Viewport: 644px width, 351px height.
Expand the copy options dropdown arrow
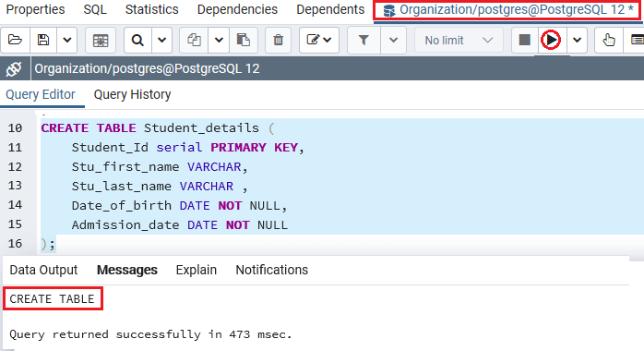(219, 41)
